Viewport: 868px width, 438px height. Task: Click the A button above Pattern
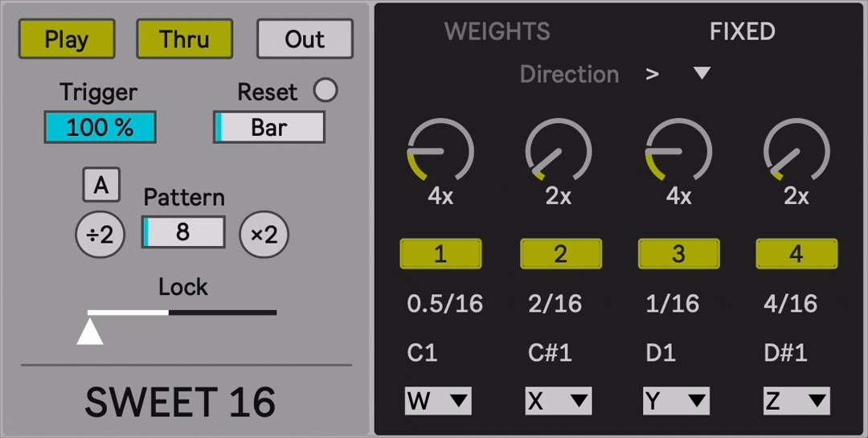click(x=101, y=186)
